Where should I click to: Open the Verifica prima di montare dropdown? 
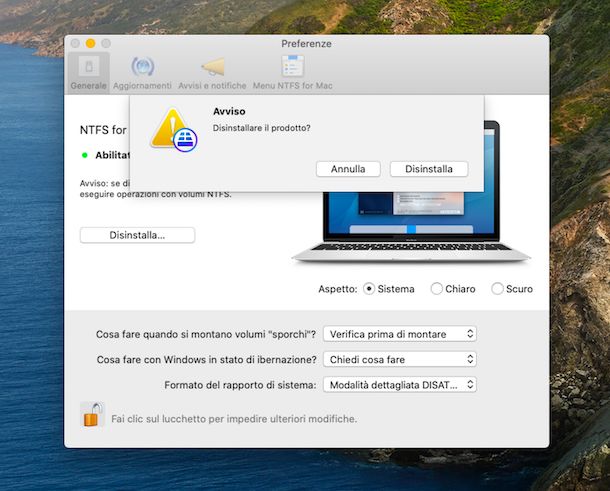400,334
